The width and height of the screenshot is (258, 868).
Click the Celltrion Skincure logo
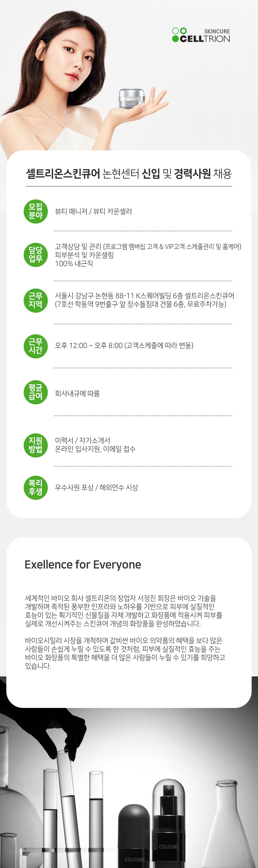pos(201,35)
